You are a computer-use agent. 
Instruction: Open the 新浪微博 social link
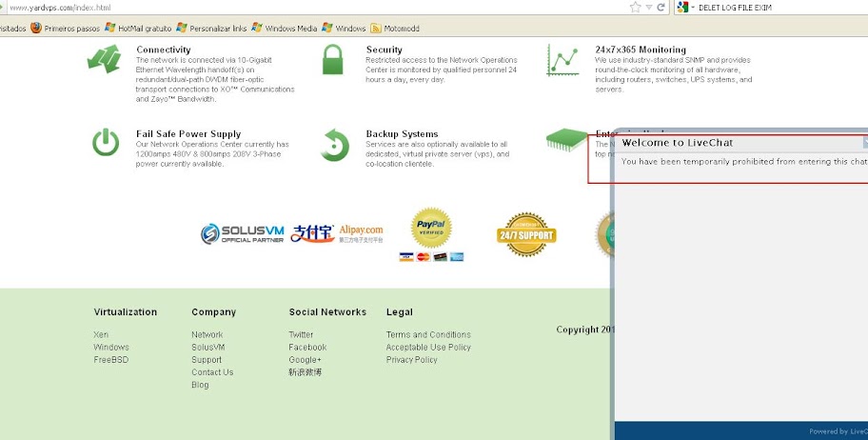pyautogui.click(x=305, y=372)
